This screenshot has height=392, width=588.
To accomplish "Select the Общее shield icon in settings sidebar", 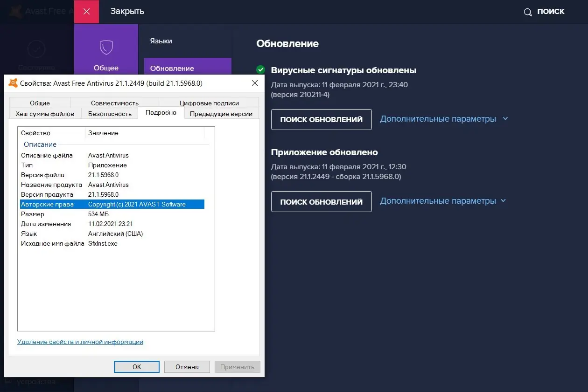I will click(x=106, y=47).
